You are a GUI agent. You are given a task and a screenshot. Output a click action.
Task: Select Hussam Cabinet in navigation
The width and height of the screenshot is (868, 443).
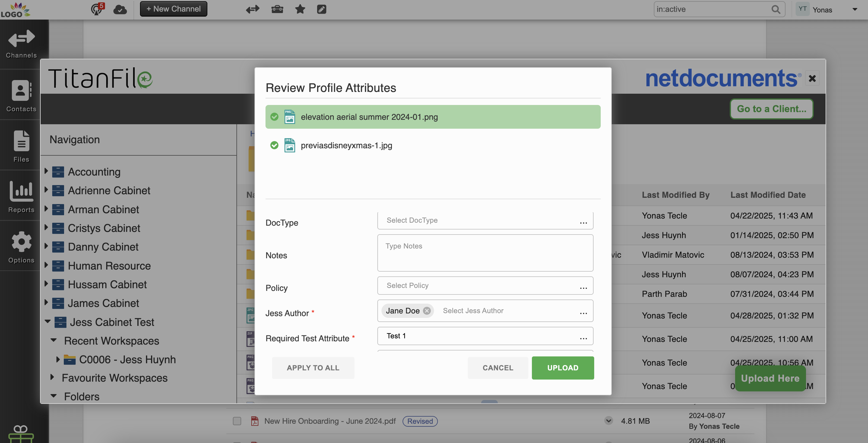pos(107,285)
